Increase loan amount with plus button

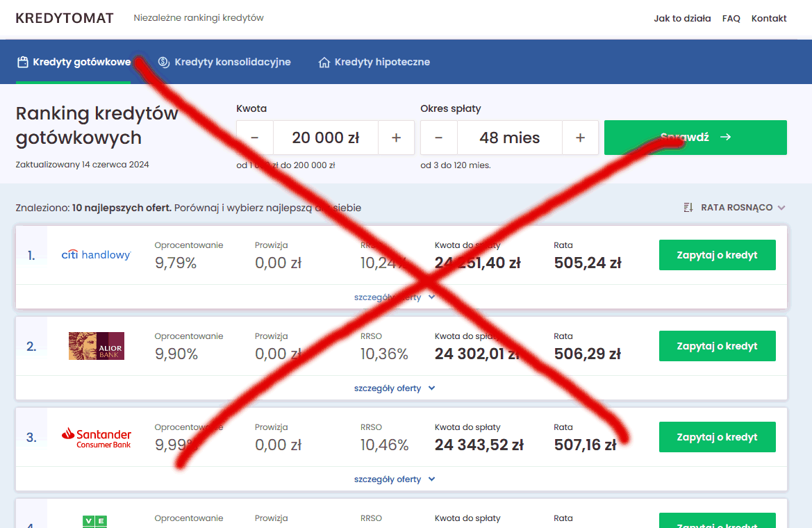[x=396, y=138]
